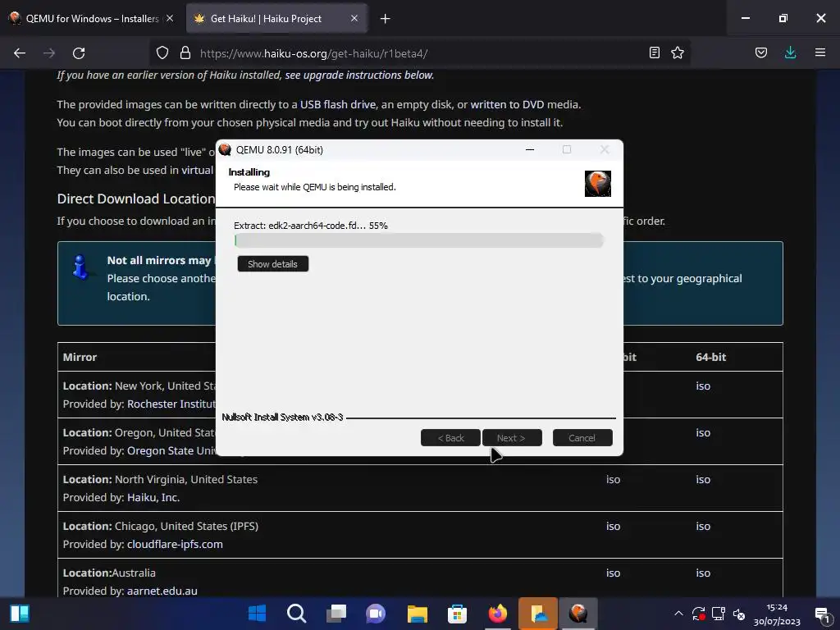Bookmark this page with the star
This screenshot has height=630, width=840.
tap(678, 53)
